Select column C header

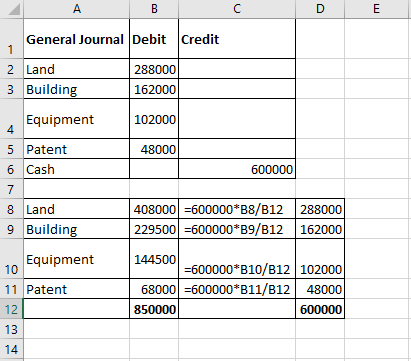click(237, 9)
